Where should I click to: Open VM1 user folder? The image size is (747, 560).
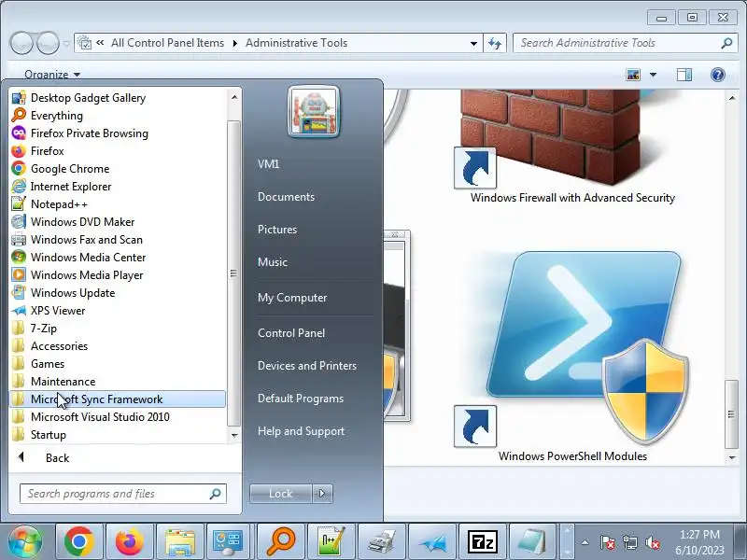[x=269, y=164]
